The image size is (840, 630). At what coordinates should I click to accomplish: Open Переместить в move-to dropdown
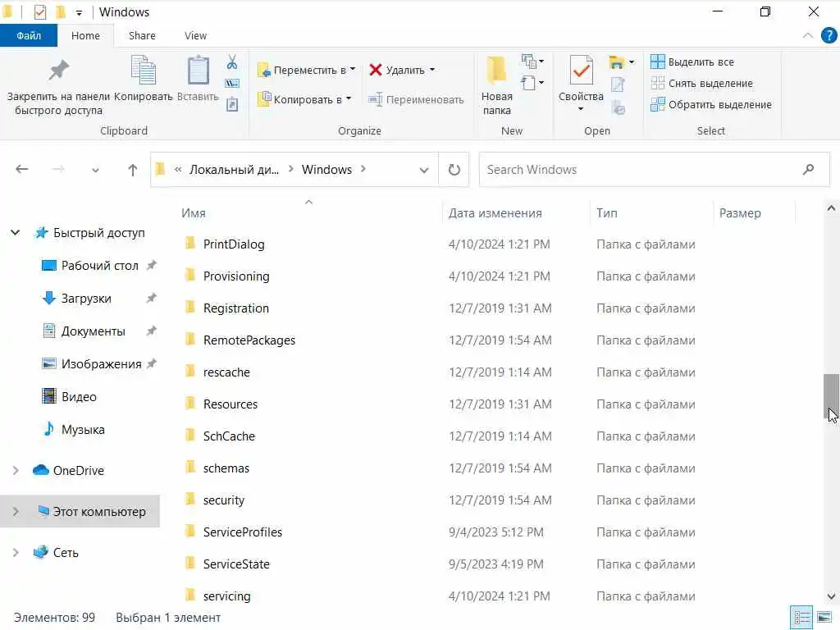[x=307, y=71]
